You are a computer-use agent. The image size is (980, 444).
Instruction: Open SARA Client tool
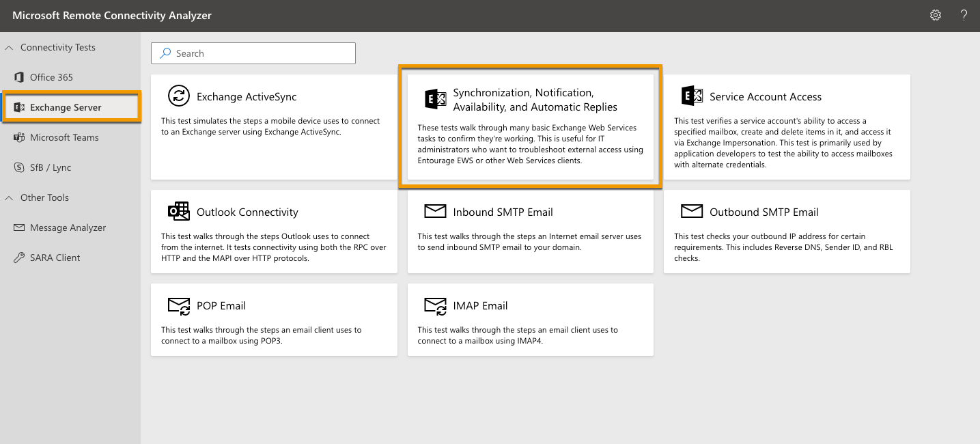tap(70, 258)
